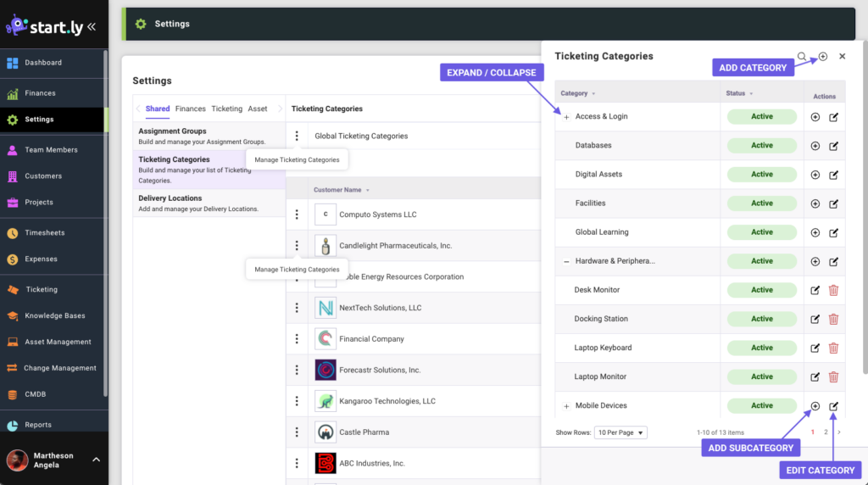The width and height of the screenshot is (868, 485).
Task: Sort by Status column header
Action: coord(739,93)
